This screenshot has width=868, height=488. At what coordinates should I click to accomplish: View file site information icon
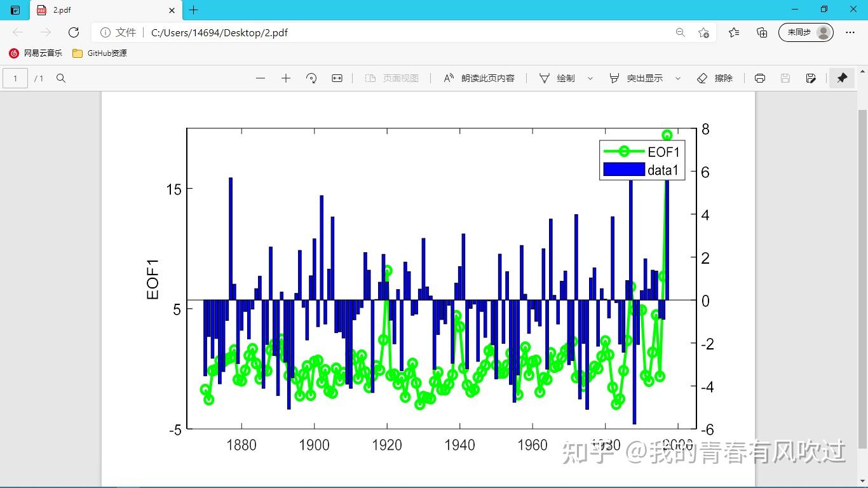click(x=105, y=32)
